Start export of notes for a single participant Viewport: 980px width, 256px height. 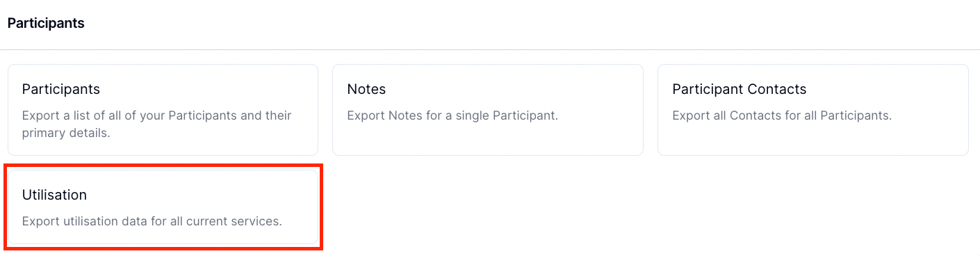(x=487, y=110)
